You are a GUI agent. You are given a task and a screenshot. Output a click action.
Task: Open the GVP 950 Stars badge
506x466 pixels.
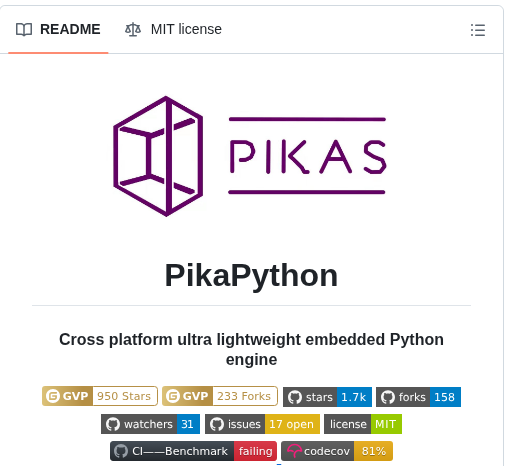click(x=100, y=396)
